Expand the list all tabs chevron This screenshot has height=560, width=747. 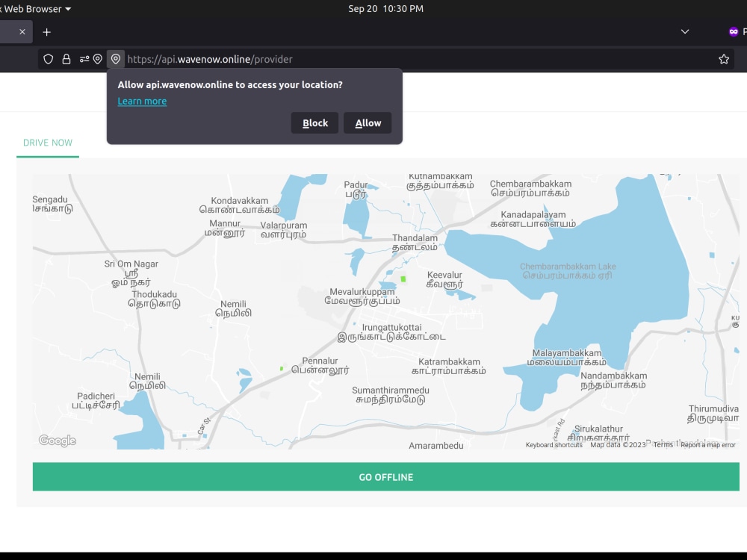tap(685, 32)
